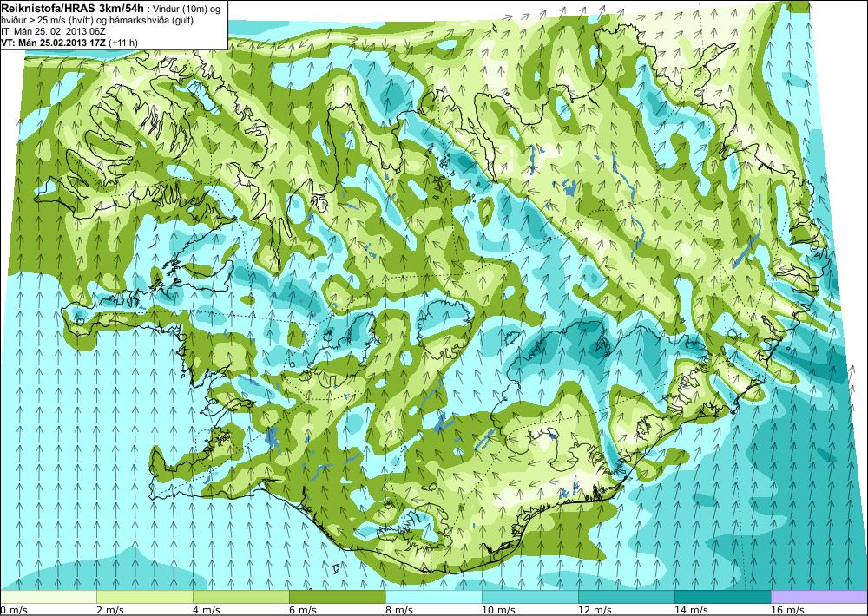Click the '8 m/s' legend label

[x=399, y=610]
